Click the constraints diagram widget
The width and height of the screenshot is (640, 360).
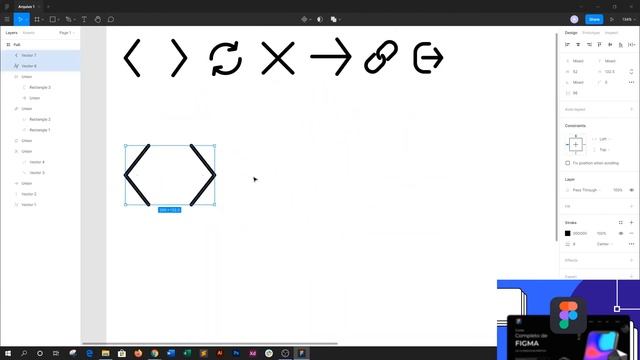click(576, 144)
